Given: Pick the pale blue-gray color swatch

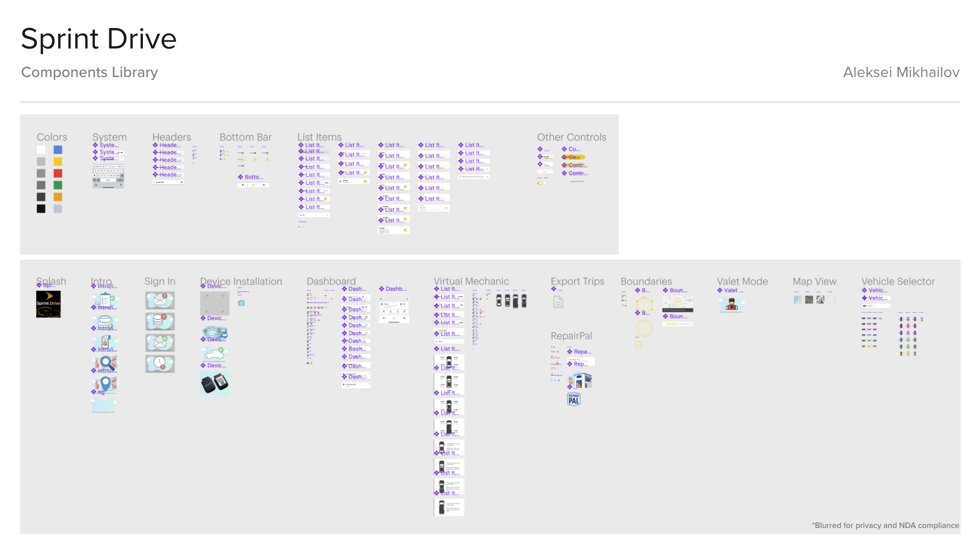Looking at the screenshot, I should tap(58, 209).
